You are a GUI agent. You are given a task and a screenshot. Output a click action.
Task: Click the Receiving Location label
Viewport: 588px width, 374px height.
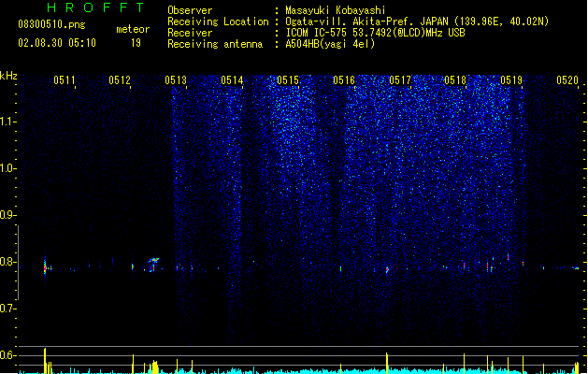(218, 22)
